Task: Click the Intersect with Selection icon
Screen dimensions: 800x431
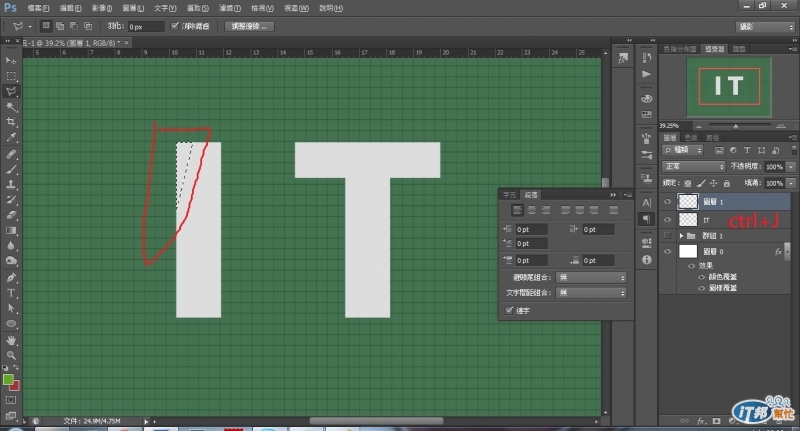Action: [x=88, y=26]
